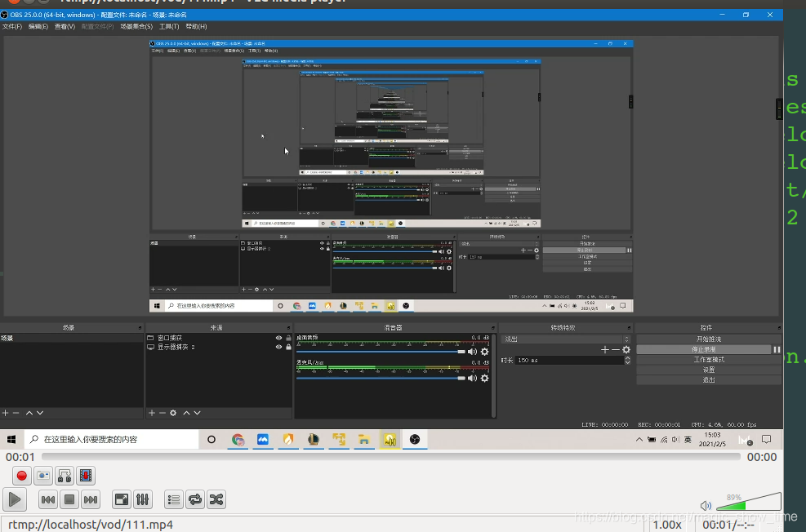
Task: Click the VLC frame-by-frame button
Action: 86,476
